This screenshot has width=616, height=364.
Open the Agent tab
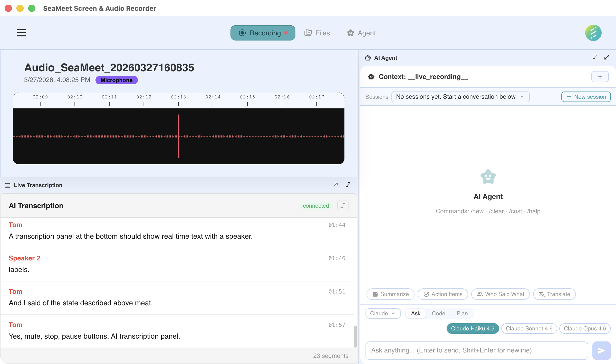tap(361, 33)
